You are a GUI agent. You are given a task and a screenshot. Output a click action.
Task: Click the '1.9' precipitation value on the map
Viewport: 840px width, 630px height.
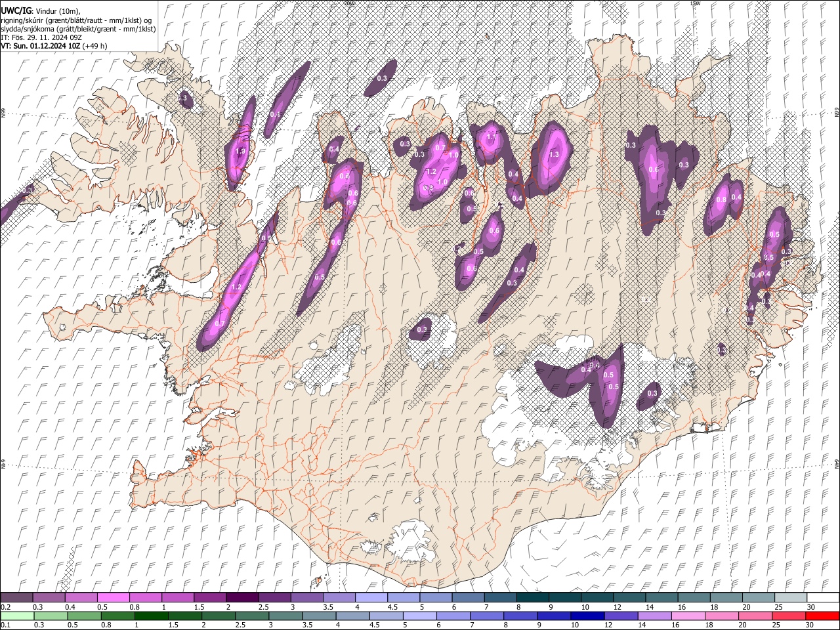(x=240, y=151)
